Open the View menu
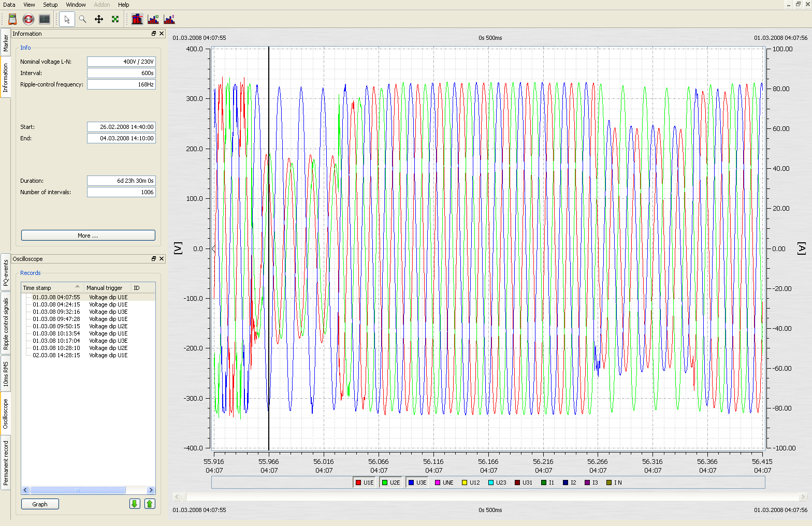The image size is (812, 526). [x=30, y=5]
